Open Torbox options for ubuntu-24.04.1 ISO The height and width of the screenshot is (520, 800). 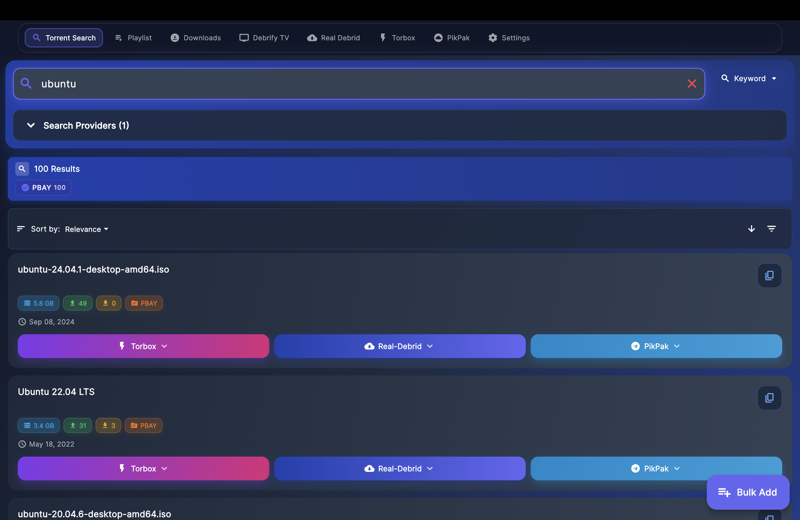[x=143, y=346]
